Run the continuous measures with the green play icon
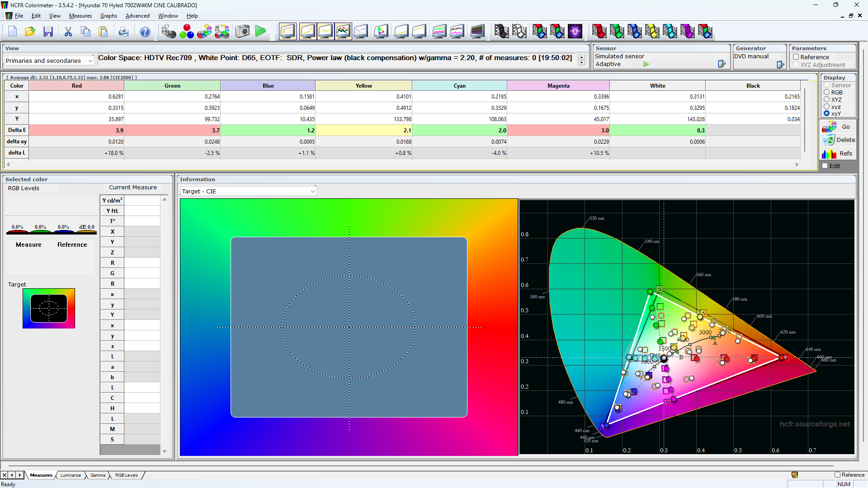This screenshot has height=488, width=868. (260, 31)
